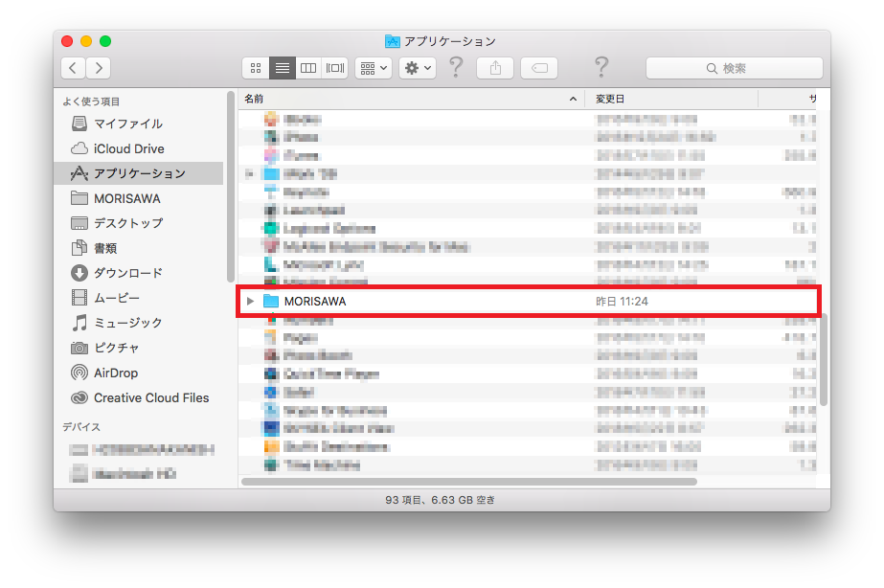Screen dimensions: 884x588
Task: Expand the MORISAWA folder disclosure triangle
Action: pos(250,301)
